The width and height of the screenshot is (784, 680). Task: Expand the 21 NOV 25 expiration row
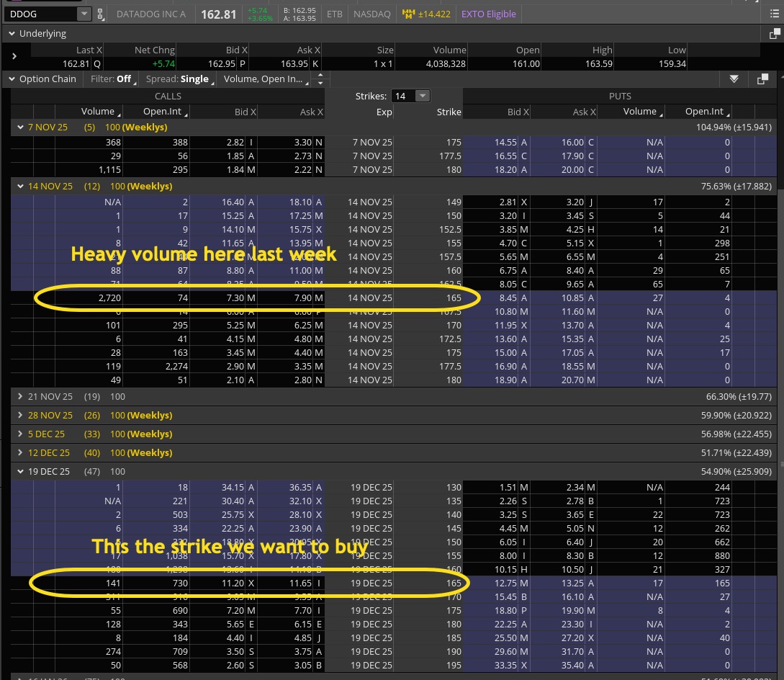pyautogui.click(x=20, y=396)
